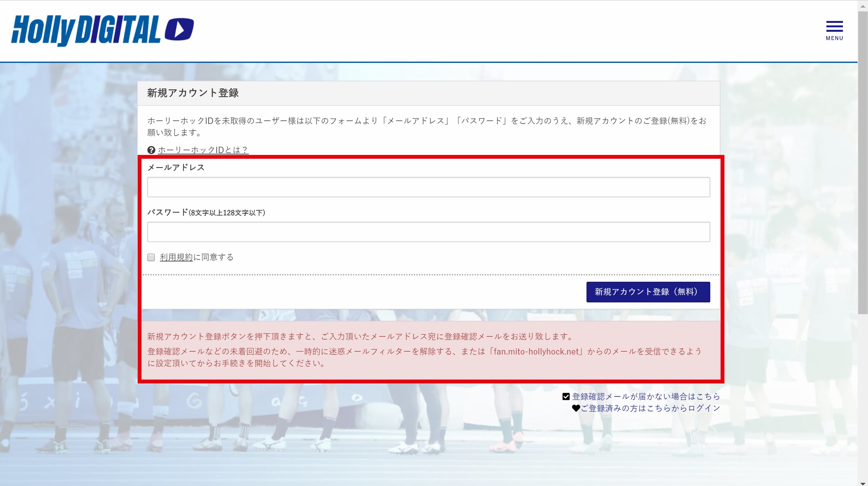The image size is (868, 486).
Task: Focus the メールアドレス input field
Action: click(x=429, y=187)
